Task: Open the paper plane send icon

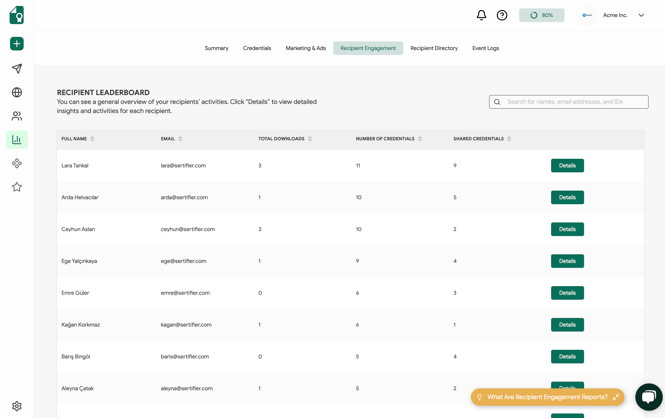Action: [17, 68]
